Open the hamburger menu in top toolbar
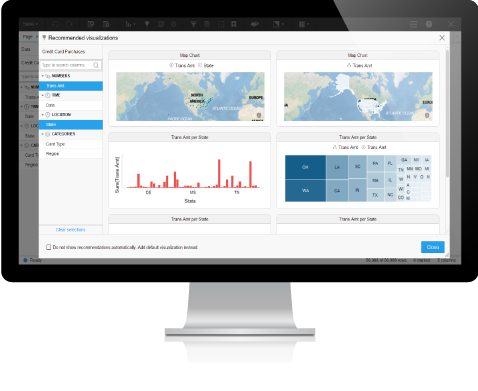478x391 pixels. point(413,24)
